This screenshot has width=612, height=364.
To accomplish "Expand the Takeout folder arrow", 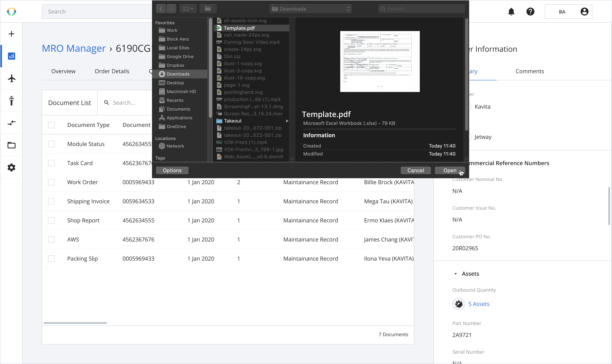I will (287, 121).
